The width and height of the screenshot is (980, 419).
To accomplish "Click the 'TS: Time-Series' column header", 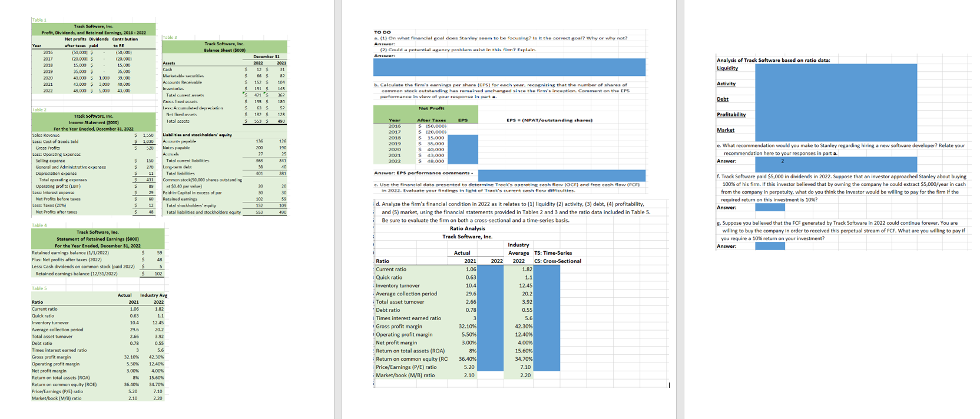I will [553, 253].
